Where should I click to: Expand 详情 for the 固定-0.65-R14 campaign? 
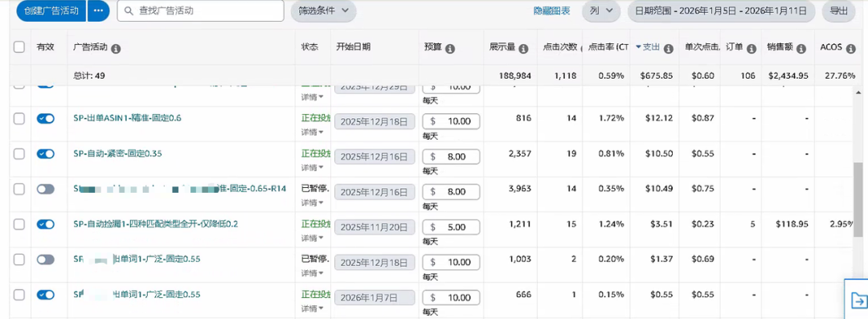312,202
